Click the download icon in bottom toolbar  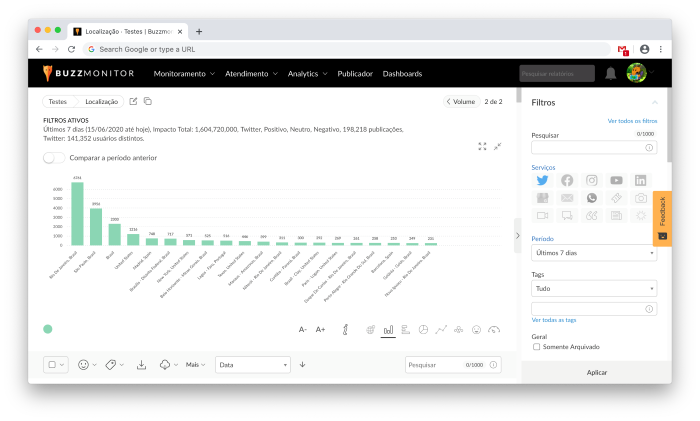(141, 365)
